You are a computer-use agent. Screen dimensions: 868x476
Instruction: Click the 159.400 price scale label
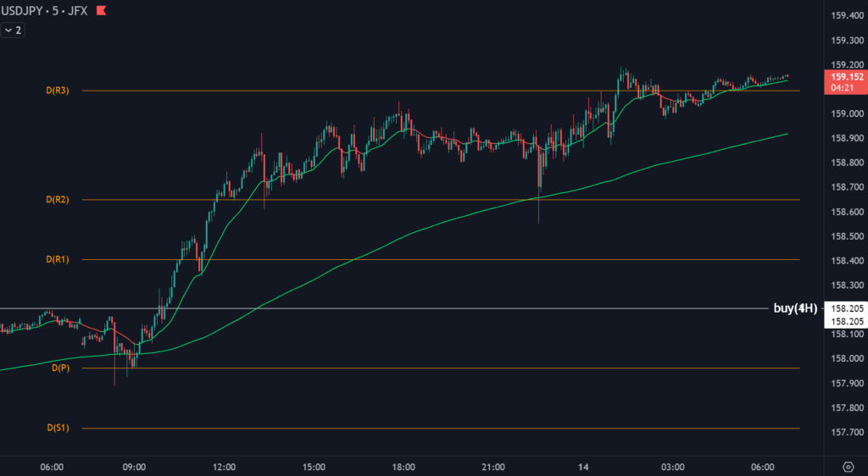click(x=847, y=15)
